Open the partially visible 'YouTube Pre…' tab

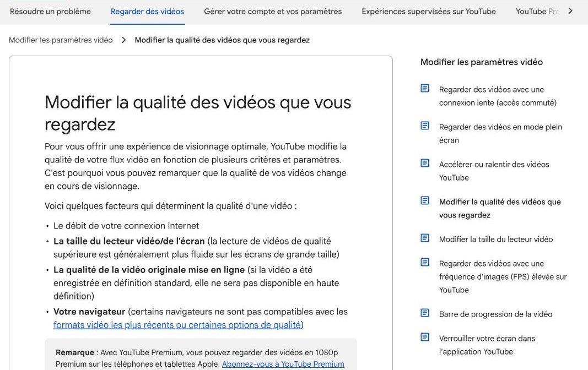point(537,12)
